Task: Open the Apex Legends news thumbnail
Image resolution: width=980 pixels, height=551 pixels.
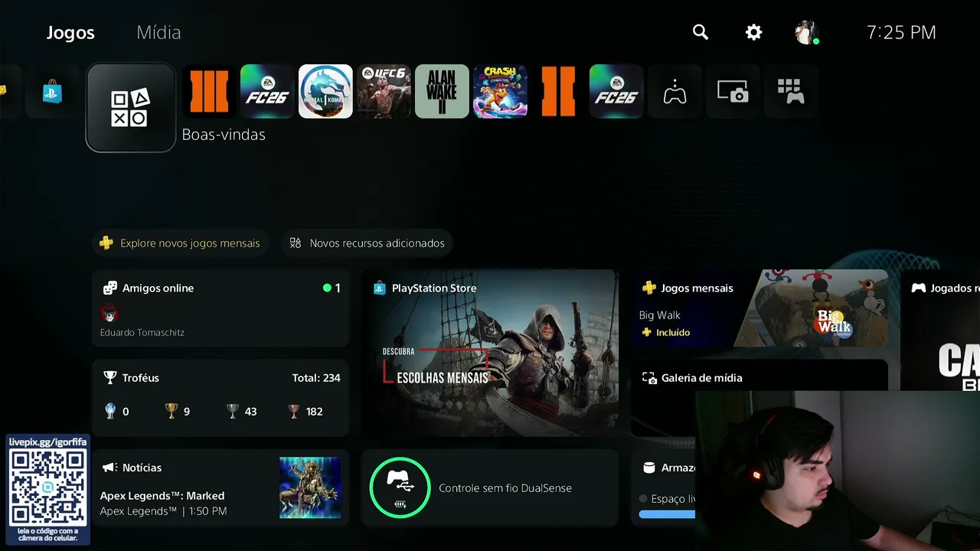Action: coord(310,487)
